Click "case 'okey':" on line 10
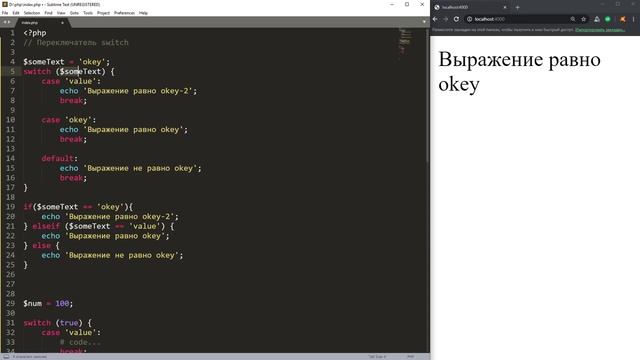640x360 pixels. [69, 120]
